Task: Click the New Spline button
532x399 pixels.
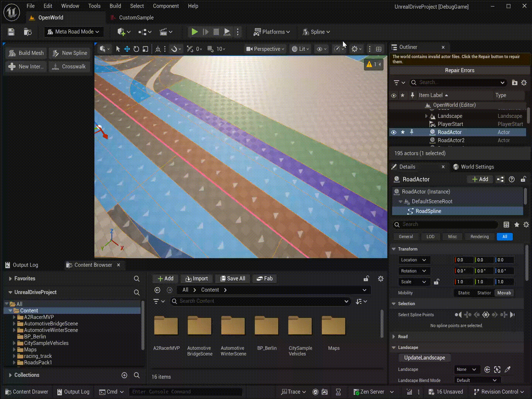Action: pos(70,53)
